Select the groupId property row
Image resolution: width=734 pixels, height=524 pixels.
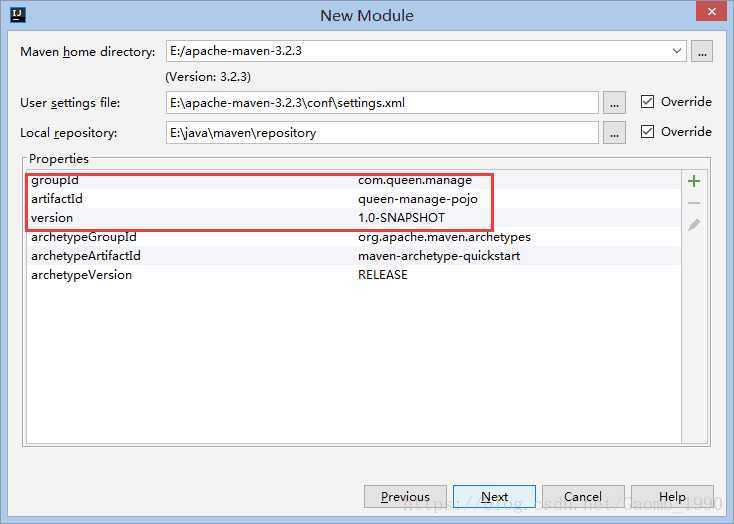tap(353, 180)
